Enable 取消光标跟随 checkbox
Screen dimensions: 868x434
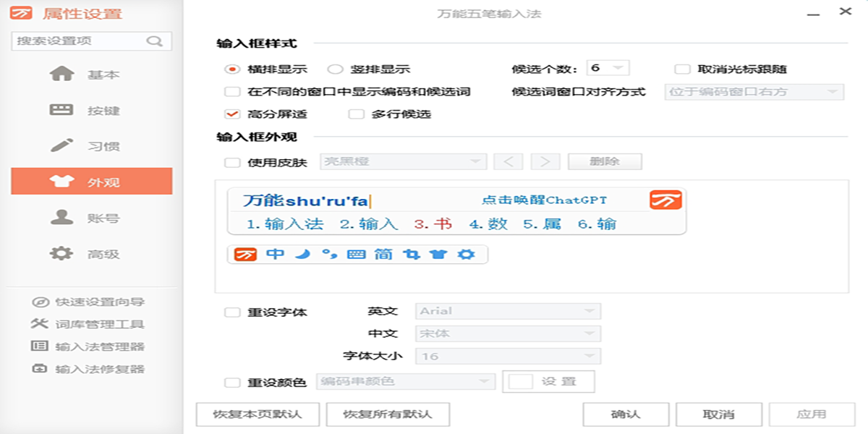[681, 69]
